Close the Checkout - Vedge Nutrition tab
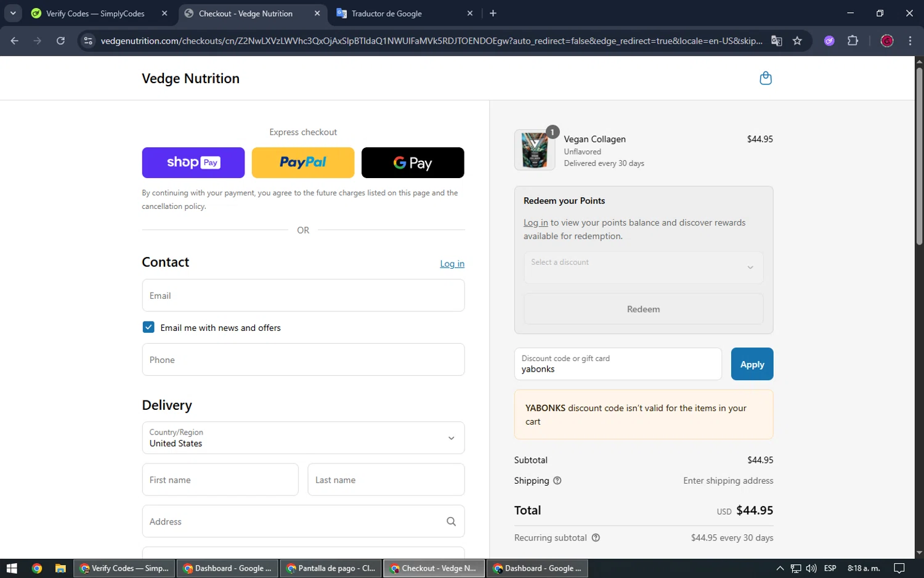924x578 pixels. (x=317, y=14)
